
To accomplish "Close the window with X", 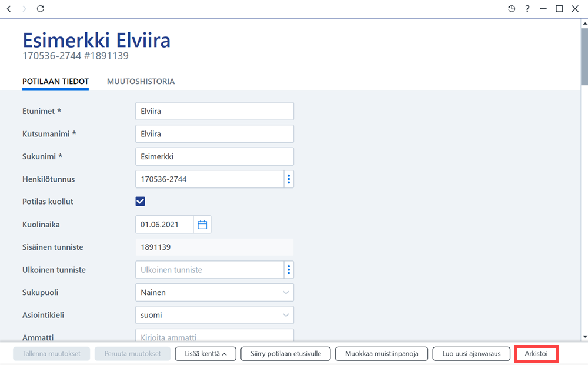I will pos(575,9).
